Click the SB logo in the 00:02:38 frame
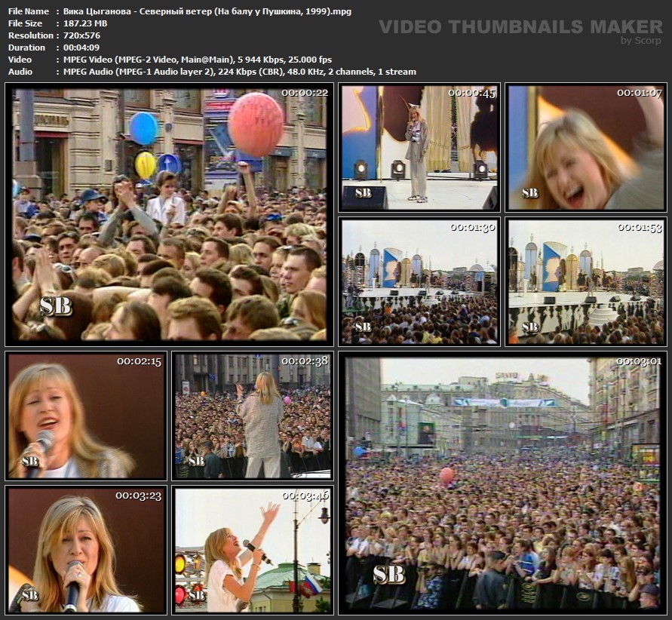Image resolution: width=672 pixels, height=620 pixels. point(196,462)
